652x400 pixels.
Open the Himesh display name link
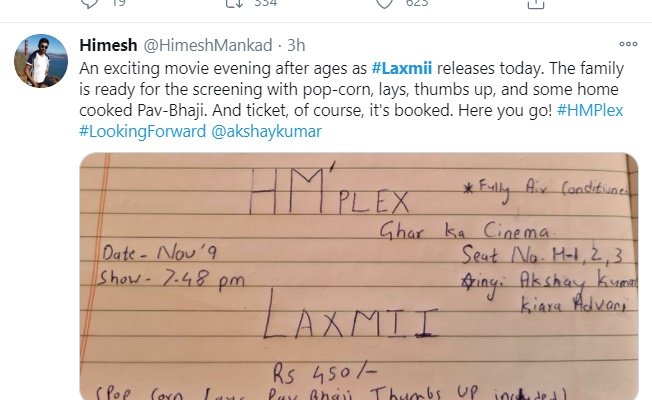coord(103,46)
